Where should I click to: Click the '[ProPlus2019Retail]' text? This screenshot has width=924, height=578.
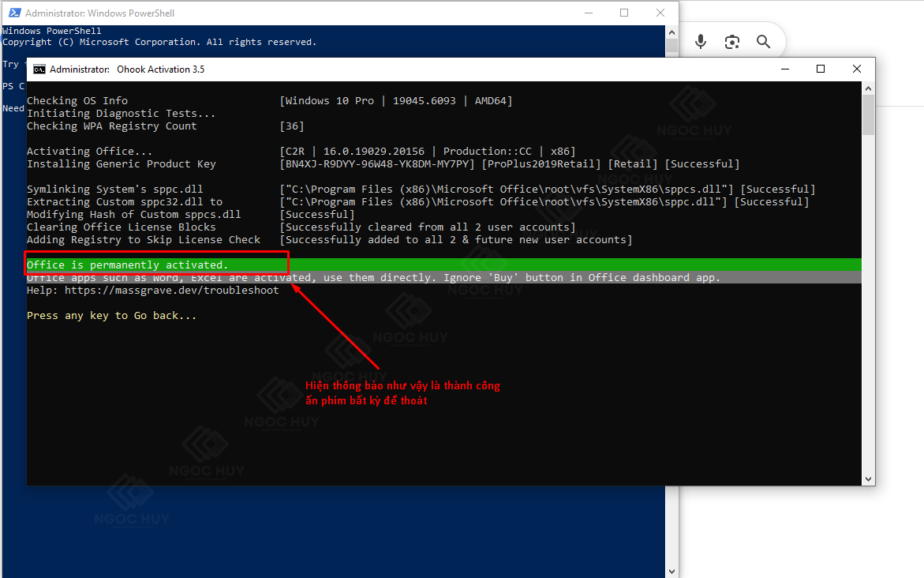541,164
